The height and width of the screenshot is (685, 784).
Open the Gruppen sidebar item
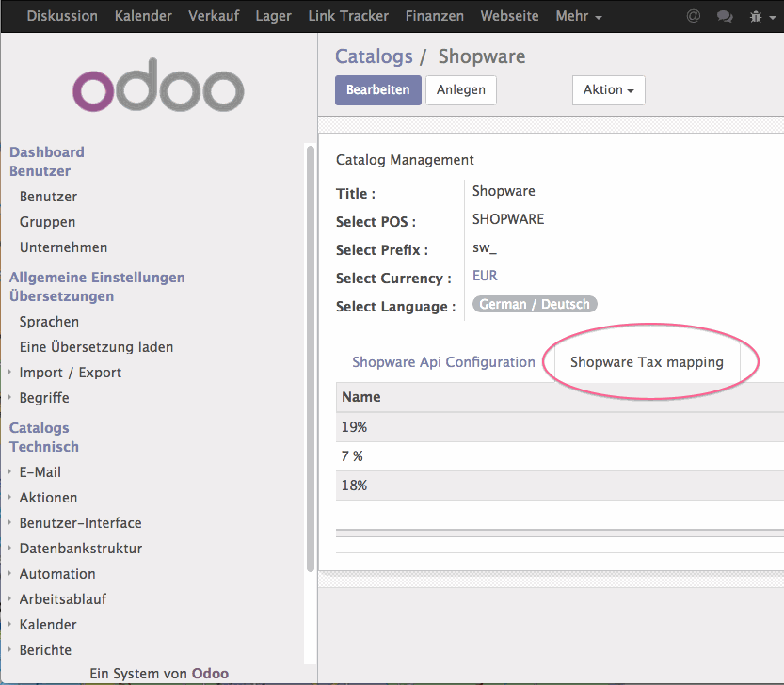click(x=47, y=222)
